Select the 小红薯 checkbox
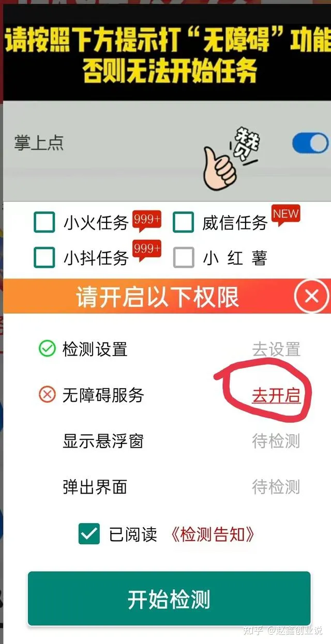The width and height of the screenshot is (331, 644). 184,257
